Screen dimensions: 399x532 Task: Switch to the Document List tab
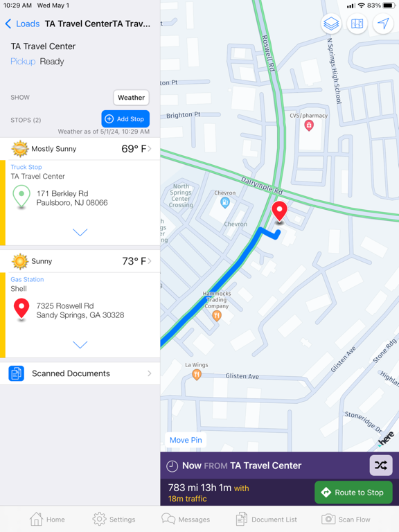click(266, 519)
